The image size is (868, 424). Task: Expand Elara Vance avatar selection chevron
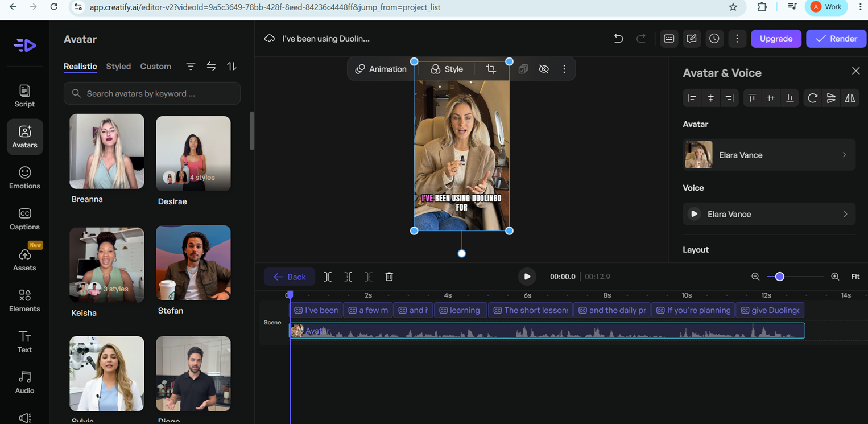point(844,155)
